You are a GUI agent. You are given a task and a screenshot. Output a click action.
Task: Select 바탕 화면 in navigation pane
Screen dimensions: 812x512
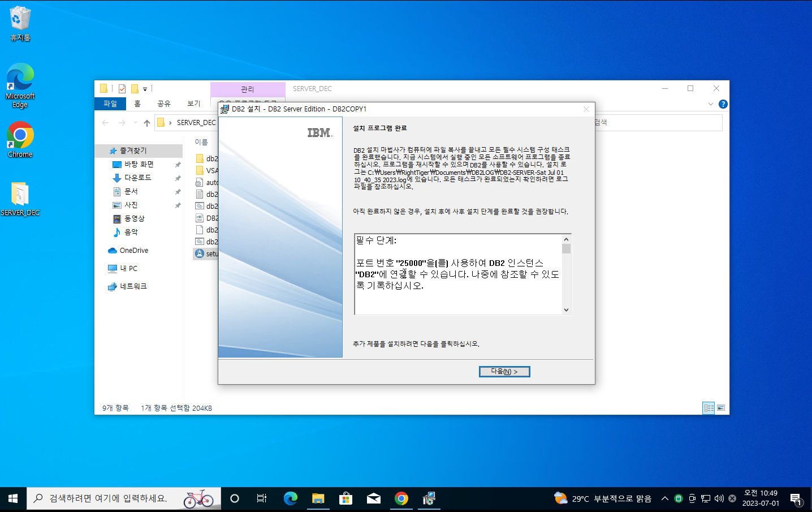[x=139, y=164]
